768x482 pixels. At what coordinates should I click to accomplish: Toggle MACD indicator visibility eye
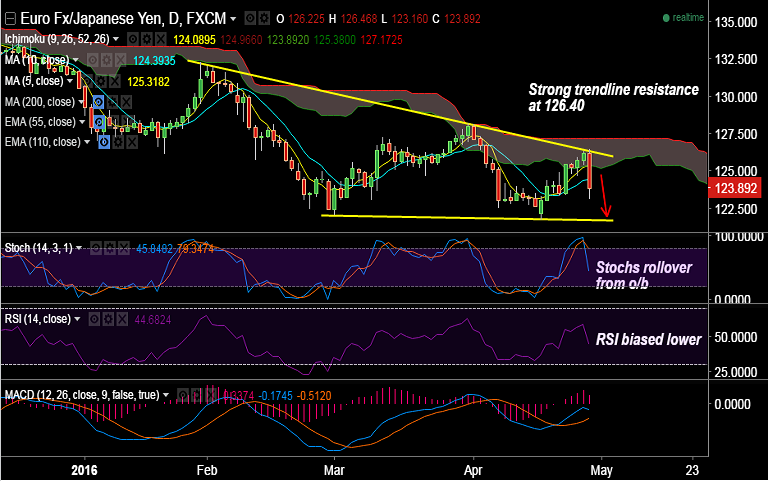tap(182, 394)
